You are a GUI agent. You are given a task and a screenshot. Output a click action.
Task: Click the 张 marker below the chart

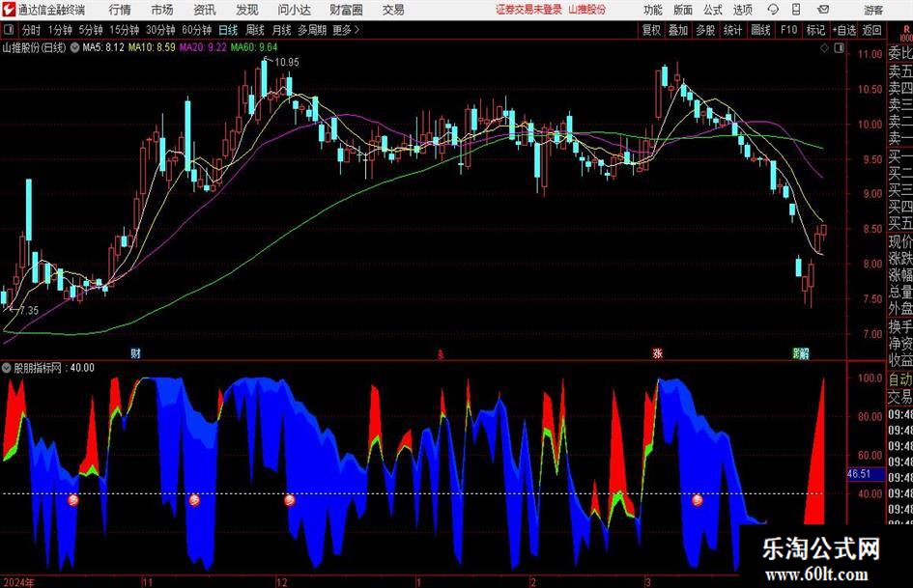click(657, 352)
